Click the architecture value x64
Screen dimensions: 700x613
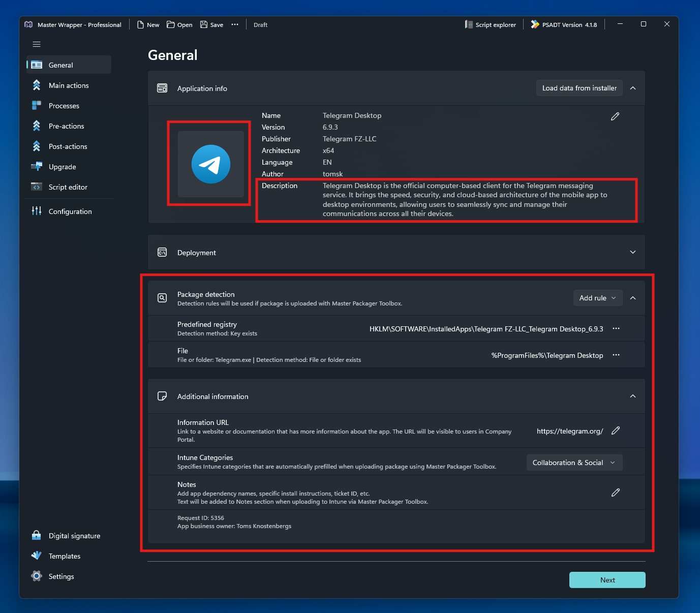(328, 150)
